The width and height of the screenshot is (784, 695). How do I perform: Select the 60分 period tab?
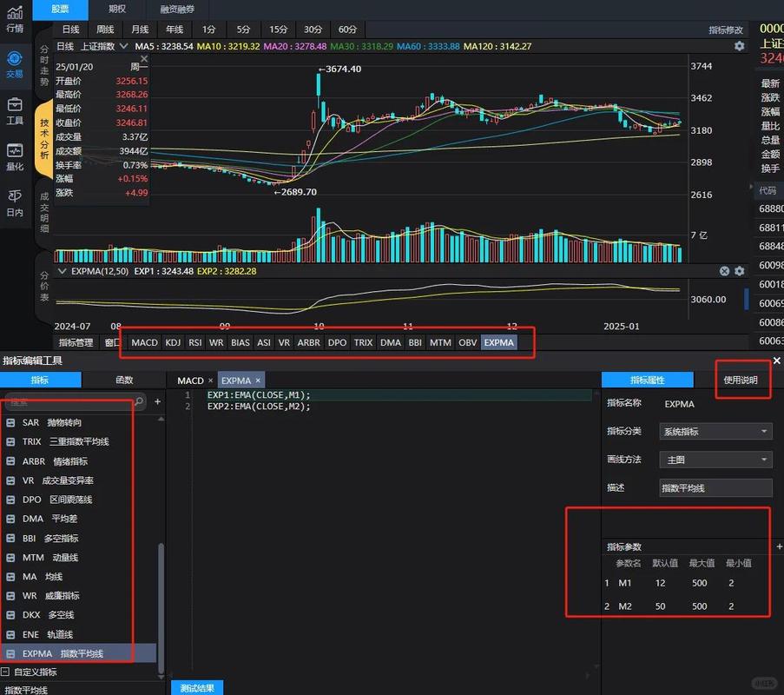347,30
